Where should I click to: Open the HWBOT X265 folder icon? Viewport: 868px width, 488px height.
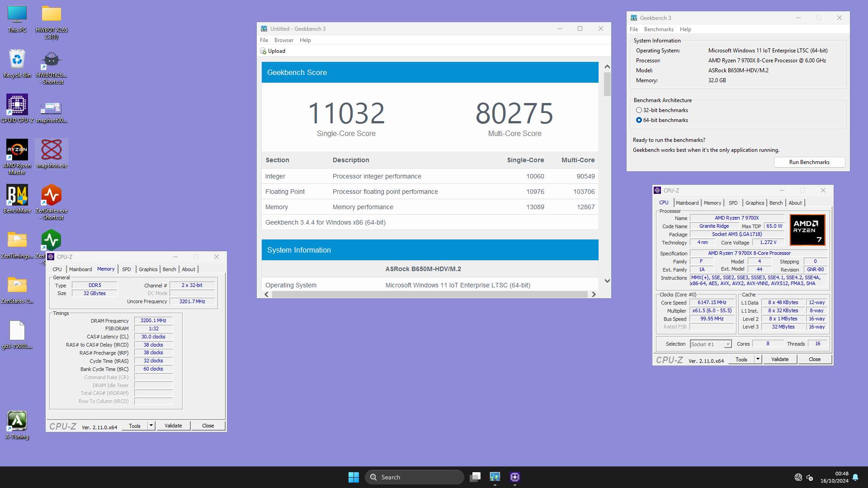click(52, 14)
